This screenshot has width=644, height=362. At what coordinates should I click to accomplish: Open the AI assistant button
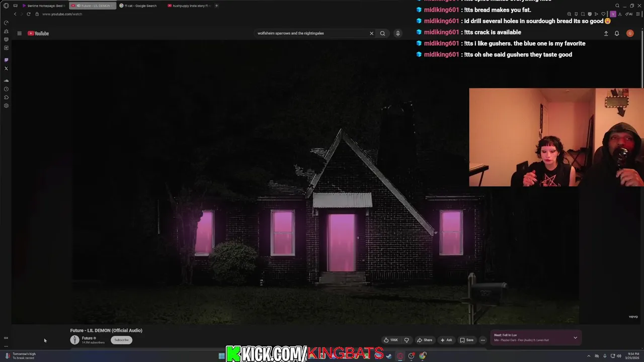click(x=629, y=14)
